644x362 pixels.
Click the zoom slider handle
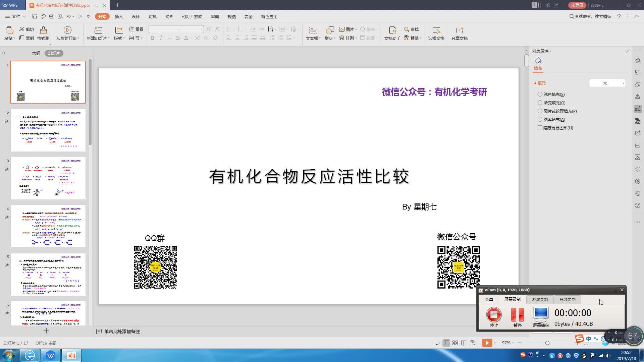[547, 343]
